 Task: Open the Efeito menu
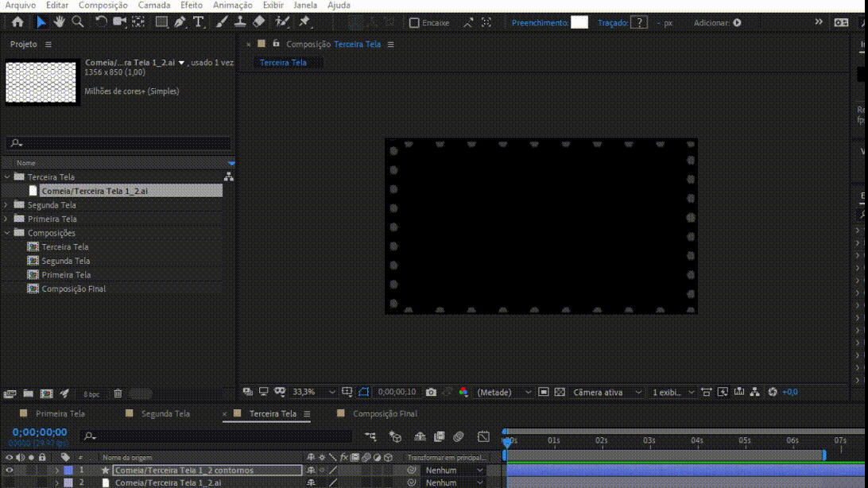tap(191, 5)
